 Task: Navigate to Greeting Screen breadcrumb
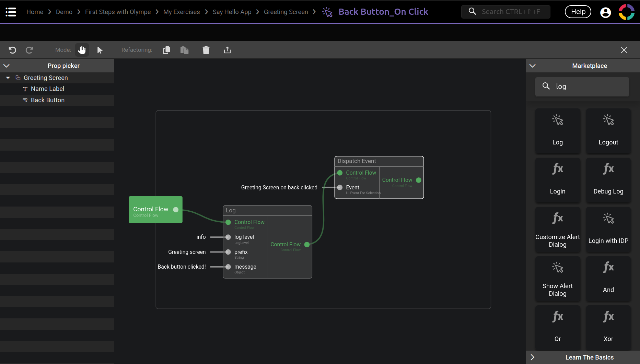click(286, 12)
